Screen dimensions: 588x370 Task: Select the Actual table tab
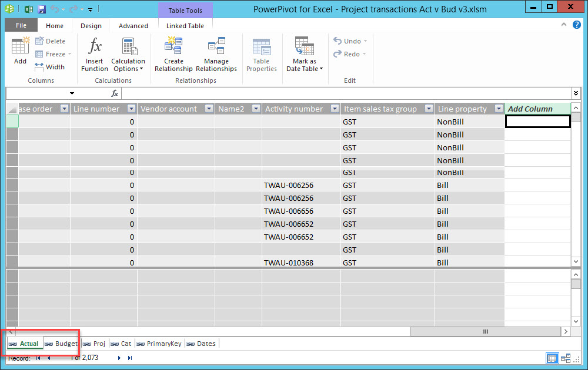tap(25, 344)
